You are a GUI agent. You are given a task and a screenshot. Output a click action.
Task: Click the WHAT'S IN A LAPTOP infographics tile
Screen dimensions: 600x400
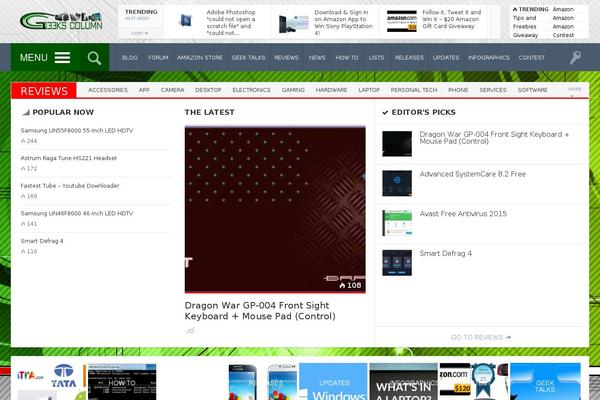(403, 382)
